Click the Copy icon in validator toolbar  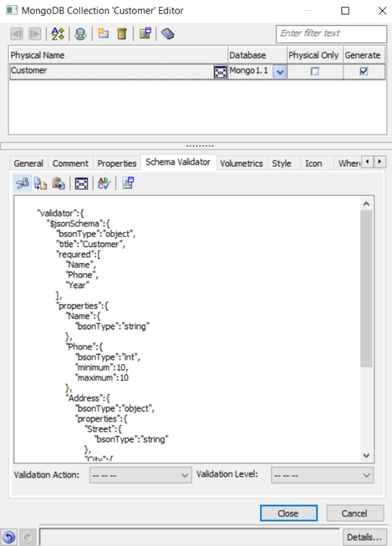tap(40, 183)
